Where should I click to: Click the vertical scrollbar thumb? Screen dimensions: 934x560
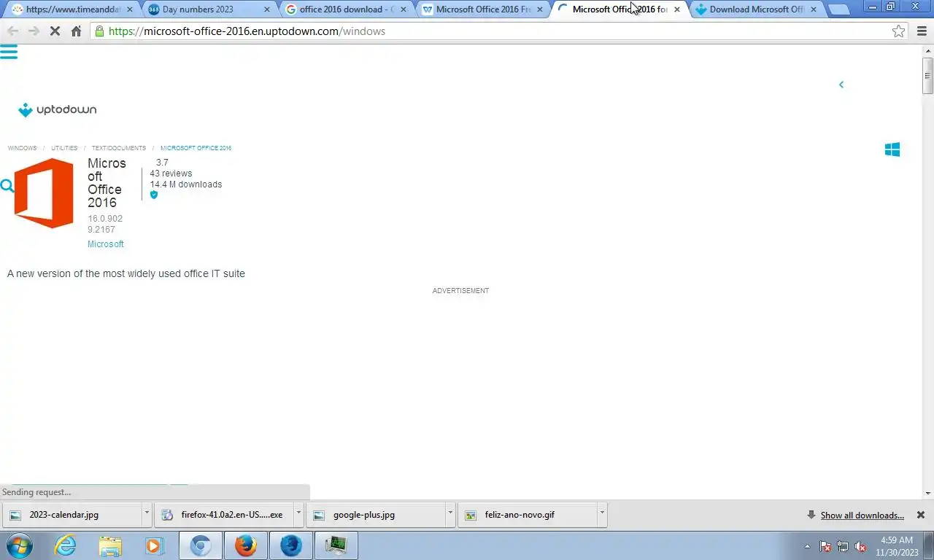(x=927, y=75)
